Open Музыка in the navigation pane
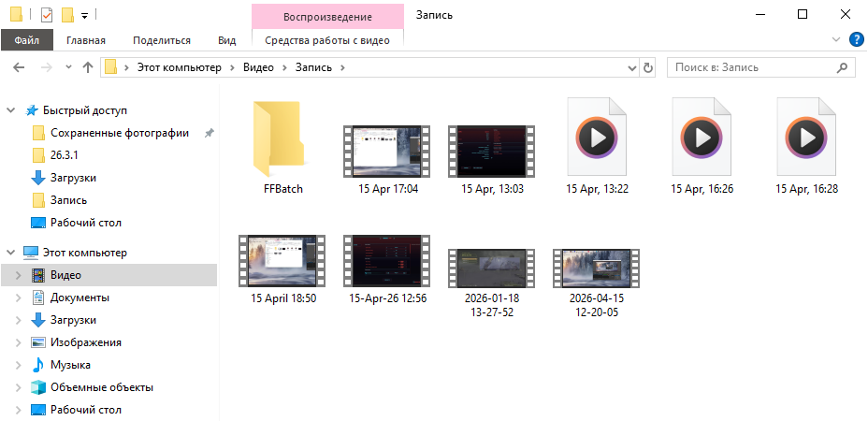 (x=70, y=365)
